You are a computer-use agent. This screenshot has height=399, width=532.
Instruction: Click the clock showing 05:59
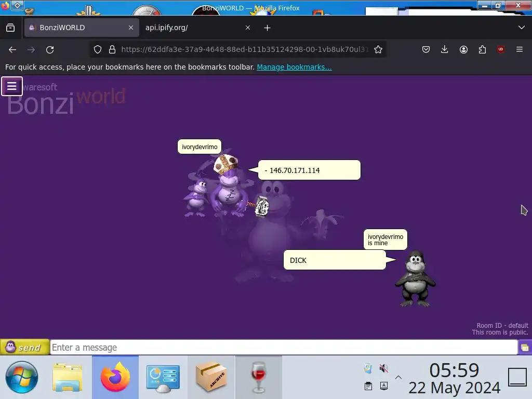click(x=454, y=370)
